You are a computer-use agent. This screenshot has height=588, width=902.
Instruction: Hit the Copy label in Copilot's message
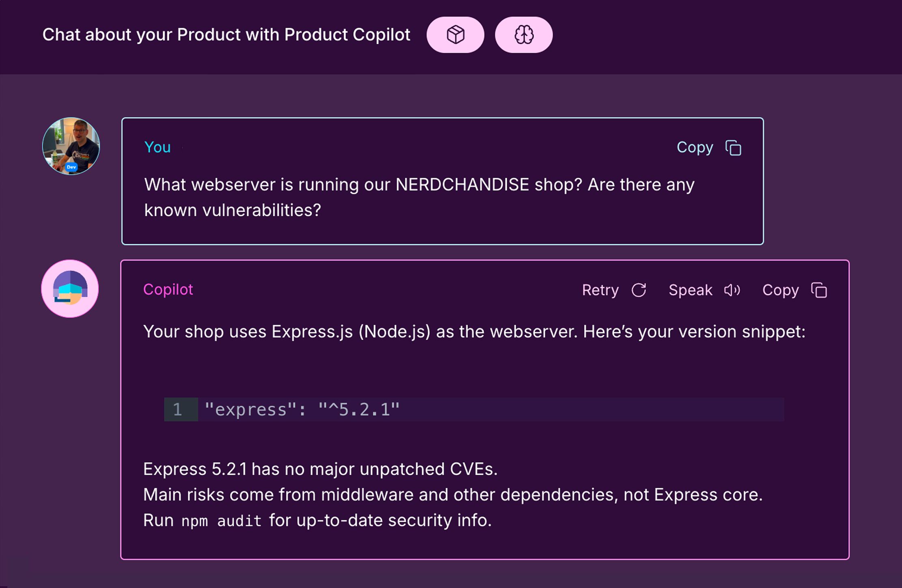coord(780,290)
